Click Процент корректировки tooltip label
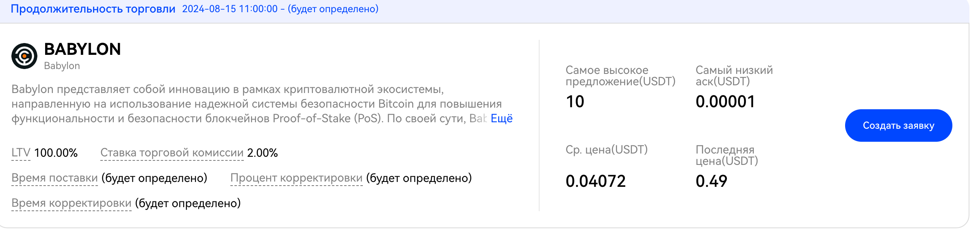980x238 pixels. [x=296, y=178]
